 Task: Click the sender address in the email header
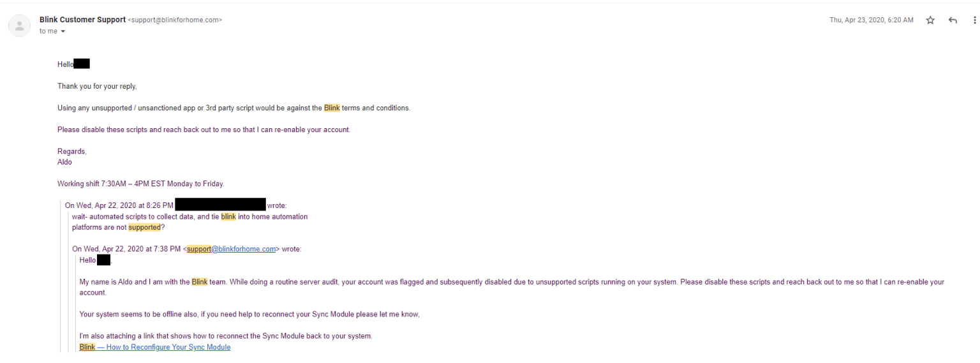(x=175, y=20)
